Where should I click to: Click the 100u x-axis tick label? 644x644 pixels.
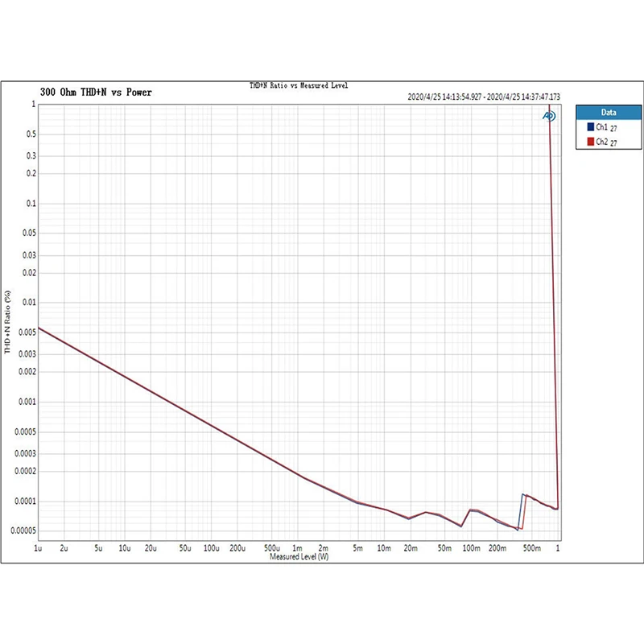(x=211, y=548)
